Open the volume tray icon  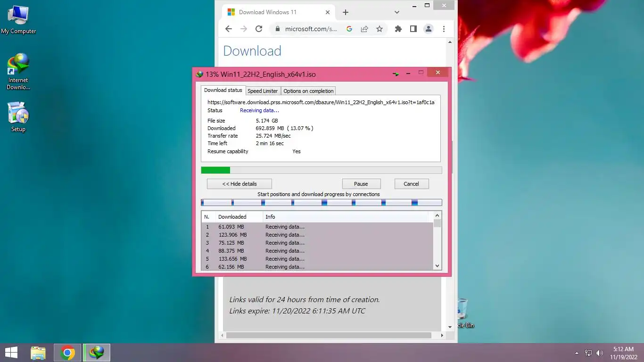pos(600,353)
